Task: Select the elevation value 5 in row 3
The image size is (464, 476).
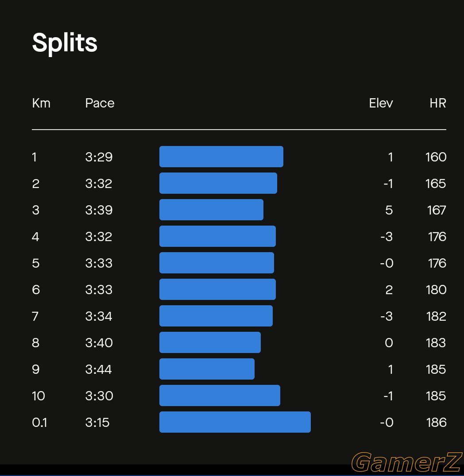Action: (x=389, y=210)
